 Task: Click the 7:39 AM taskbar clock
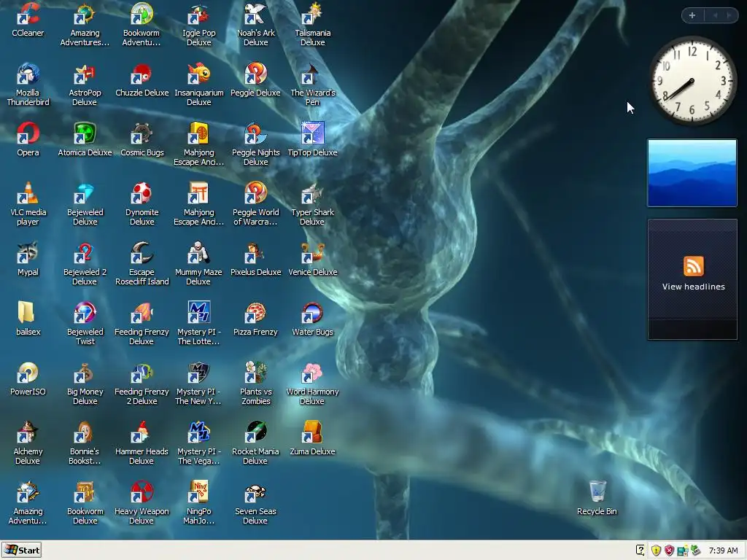coord(723,551)
